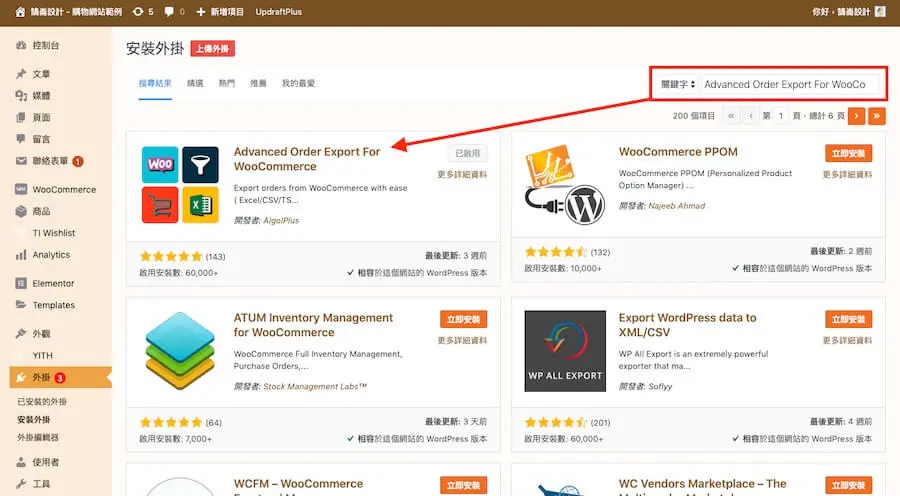Image resolution: width=900 pixels, height=496 pixels.
Task: Click the WP ALL EXPORT thumbnail
Action: 565,351
